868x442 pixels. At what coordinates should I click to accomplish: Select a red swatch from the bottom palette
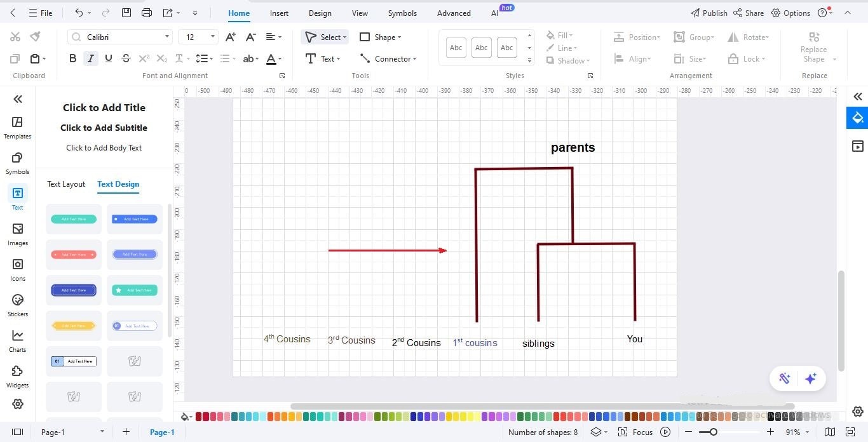click(x=200, y=416)
